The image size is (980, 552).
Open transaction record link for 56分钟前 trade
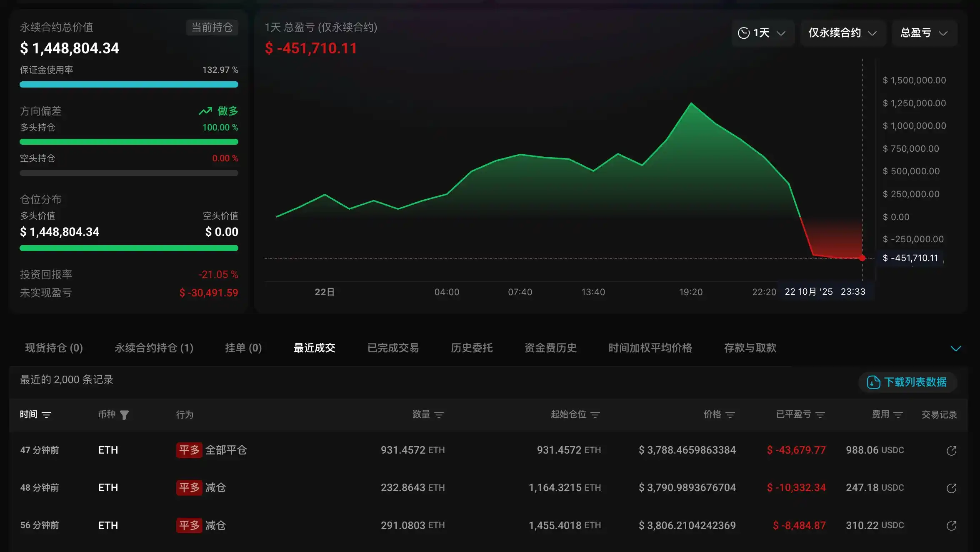point(951,525)
